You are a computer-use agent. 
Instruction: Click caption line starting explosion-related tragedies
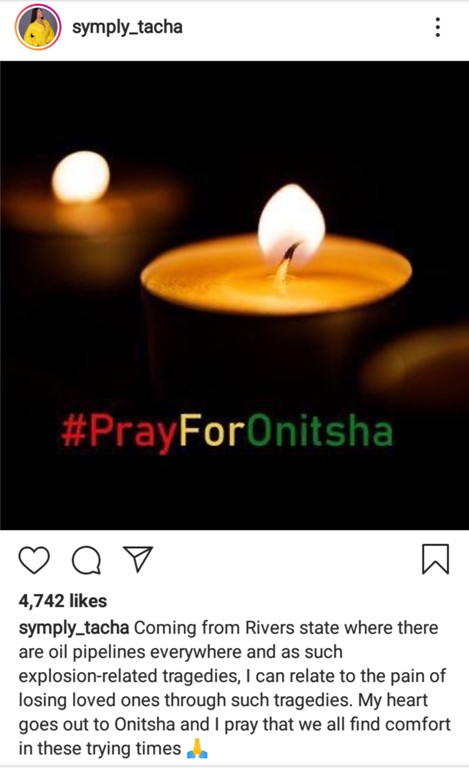(232, 676)
